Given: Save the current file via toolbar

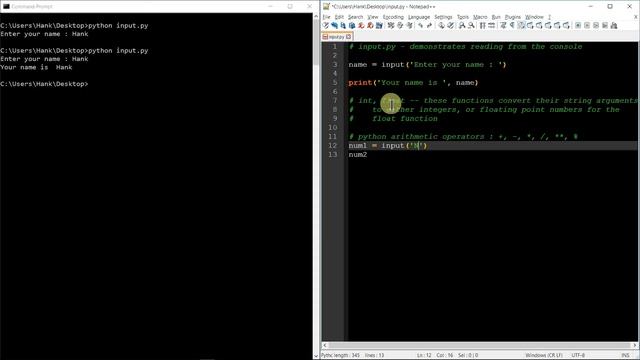Looking at the screenshot, I should [x=343, y=25].
